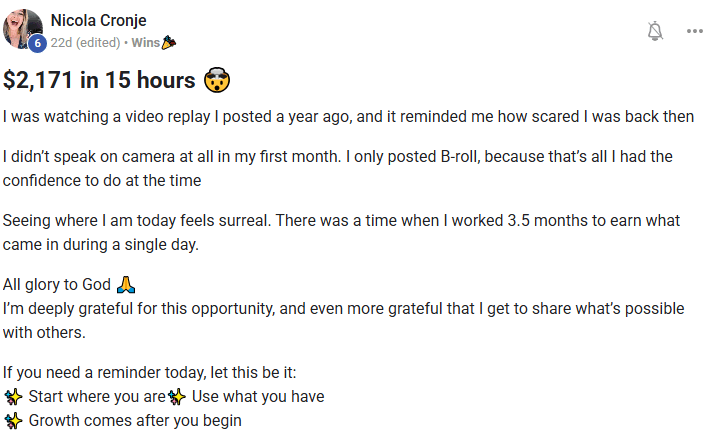Image resolution: width=718 pixels, height=446 pixels.
Task: Click the level 6 badge on avatar
Action: 37,43
